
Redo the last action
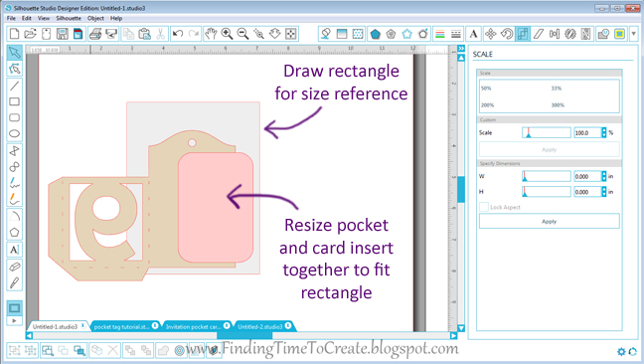click(194, 34)
